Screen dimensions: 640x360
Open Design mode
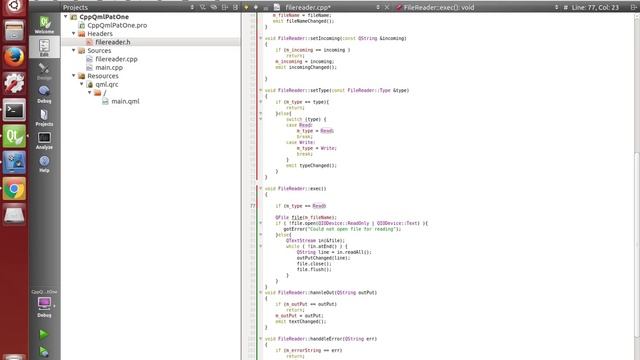(x=44, y=71)
